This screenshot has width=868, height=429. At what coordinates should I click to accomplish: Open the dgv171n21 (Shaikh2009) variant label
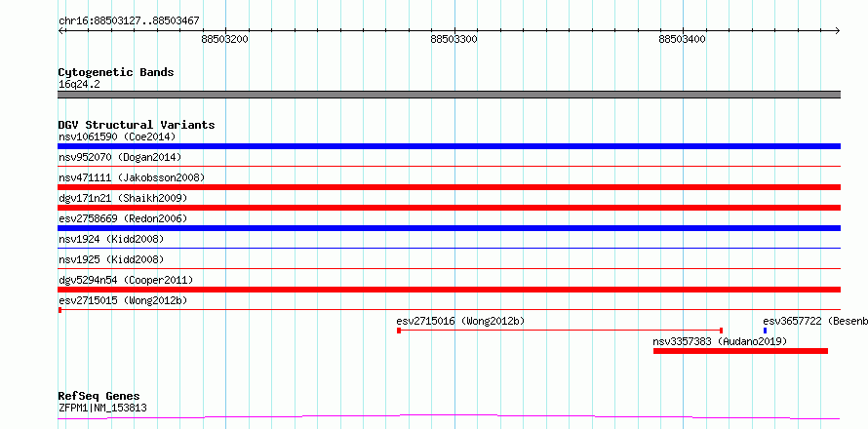[x=123, y=198]
